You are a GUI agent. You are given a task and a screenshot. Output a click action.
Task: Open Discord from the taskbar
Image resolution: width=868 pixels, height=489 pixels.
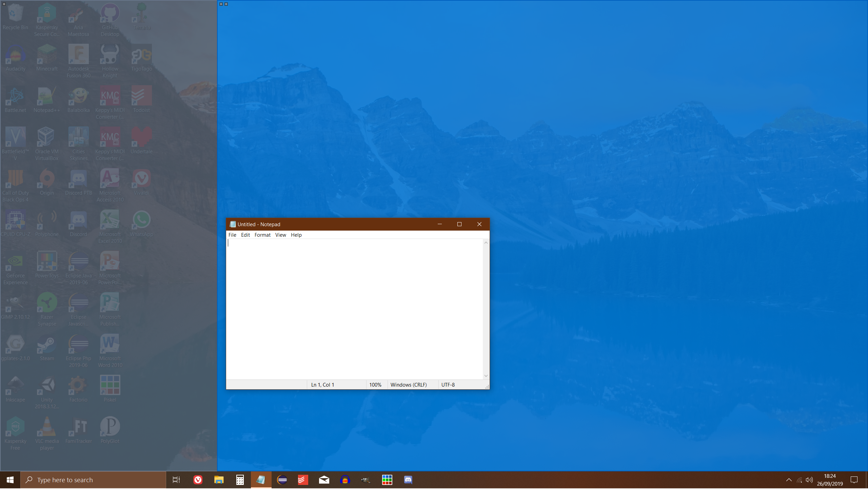point(408,480)
